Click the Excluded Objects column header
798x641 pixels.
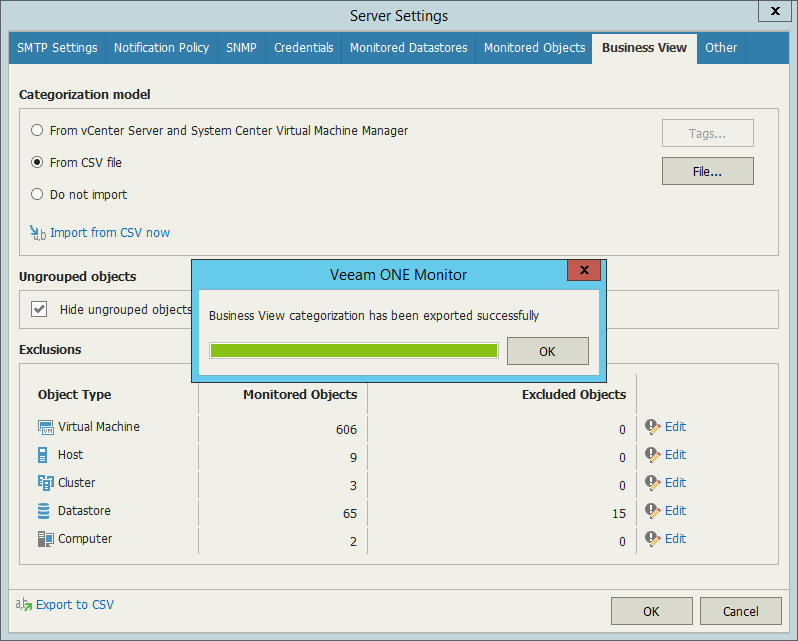(x=574, y=395)
